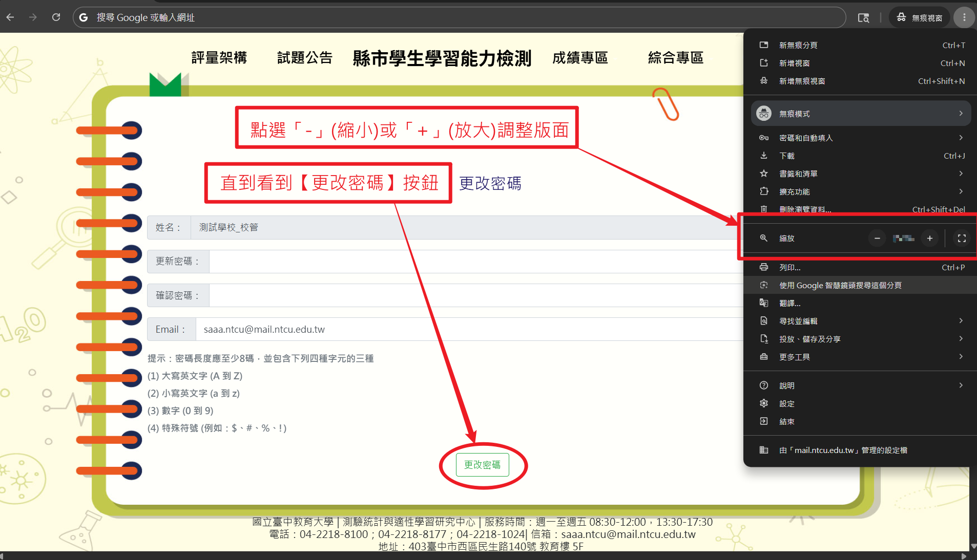Click the 姓名 field showing 測試學校_校管
The image size is (977, 560).
click(467, 227)
